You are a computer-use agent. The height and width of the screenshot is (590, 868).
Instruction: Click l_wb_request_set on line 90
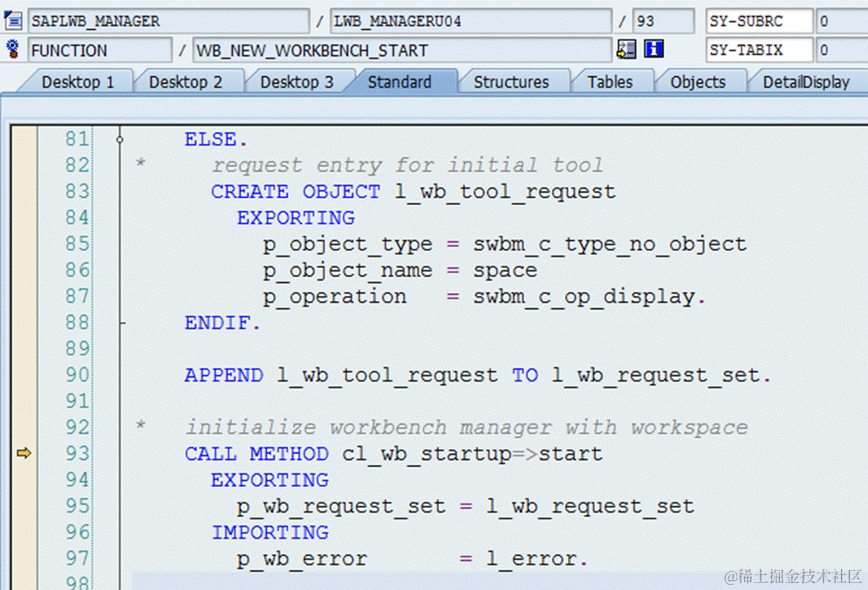pyautogui.click(x=655, y=375)
